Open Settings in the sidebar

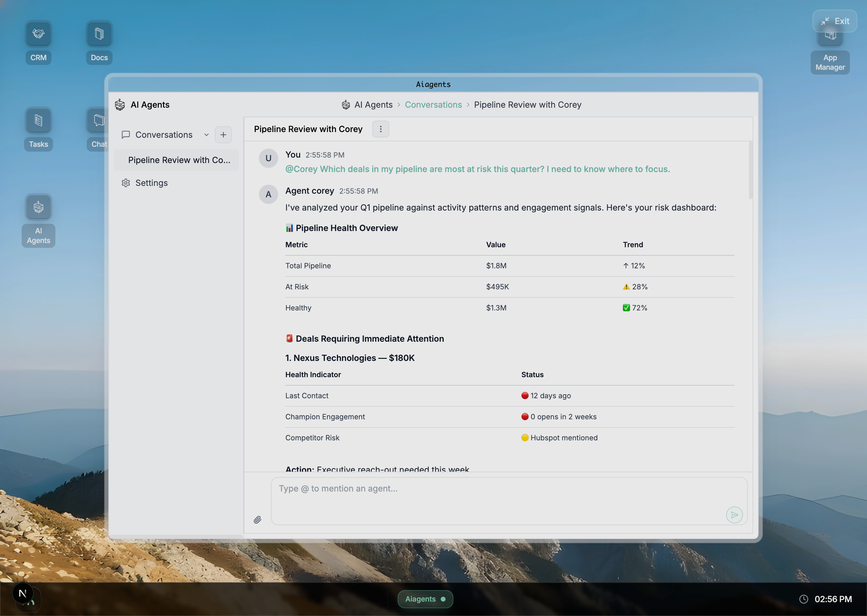pos(151,183)
